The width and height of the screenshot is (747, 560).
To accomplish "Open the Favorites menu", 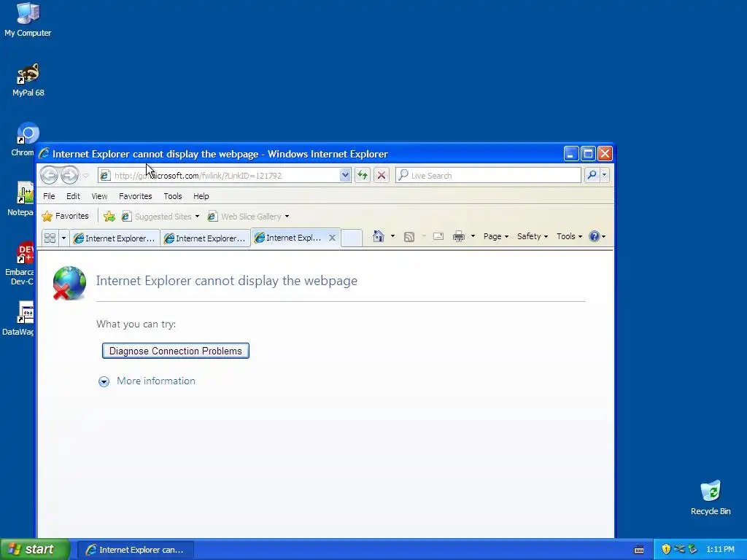I will click(135, 196).
